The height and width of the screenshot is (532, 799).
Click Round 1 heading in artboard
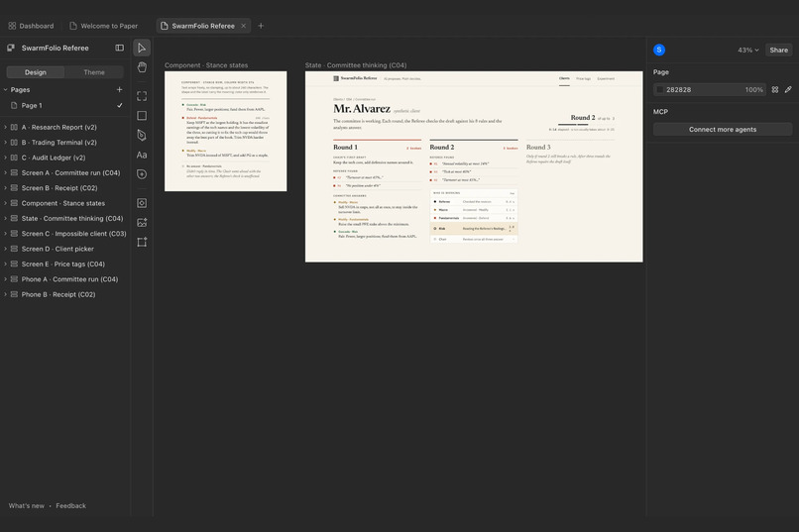(x=345, y=148)
